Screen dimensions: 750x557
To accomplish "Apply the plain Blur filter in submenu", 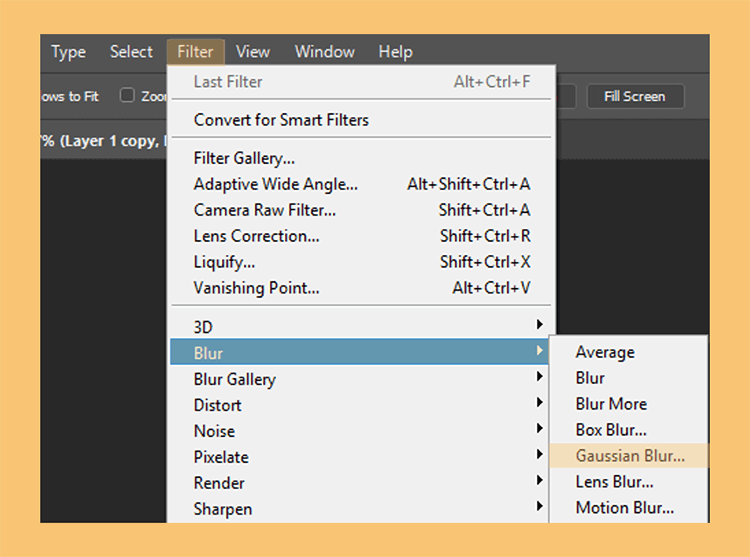I will [x=629, y=378].
